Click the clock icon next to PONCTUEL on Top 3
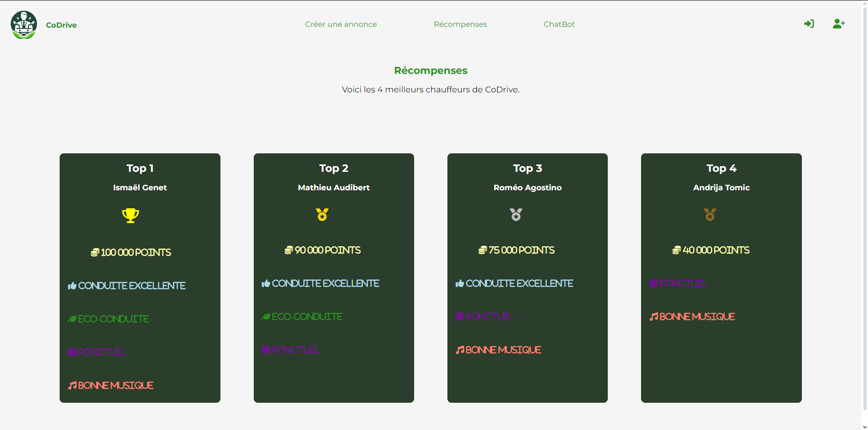This screenshot has width=868, height=430. pos(458,316)
